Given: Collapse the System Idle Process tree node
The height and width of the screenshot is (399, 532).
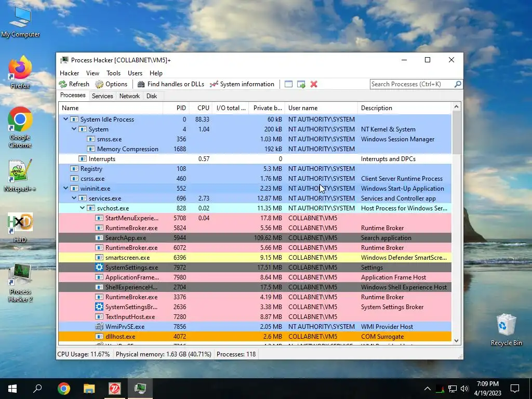Looking at the screenshot, I should click(65, 119).
